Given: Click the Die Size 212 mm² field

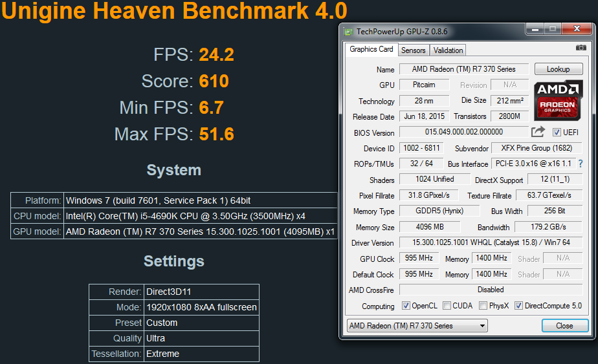Looking at the screenshot, I should click(510, 101).
